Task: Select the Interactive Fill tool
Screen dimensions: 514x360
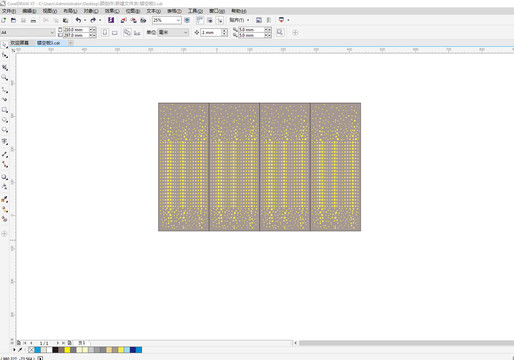Action: coord(5,209)
